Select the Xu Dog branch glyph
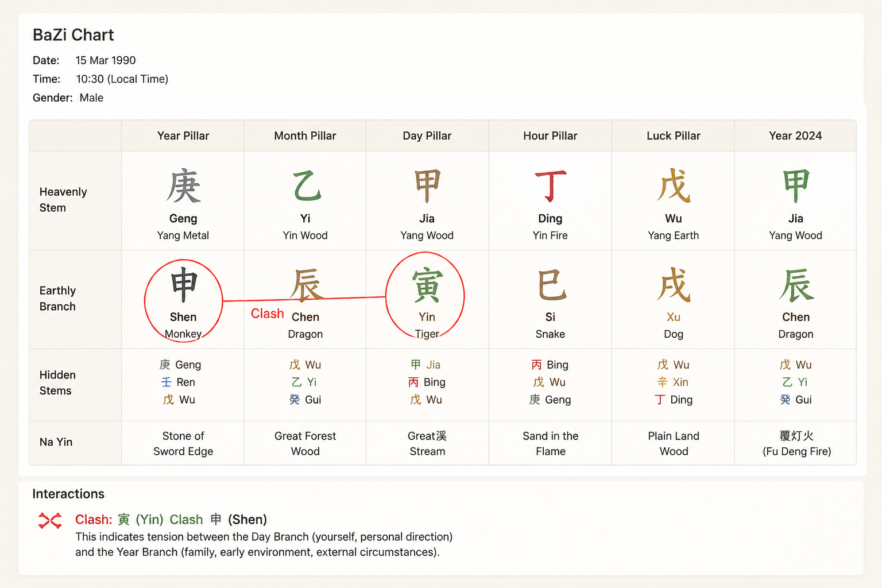This screenshot has height=588, width=882. point(674,285)
